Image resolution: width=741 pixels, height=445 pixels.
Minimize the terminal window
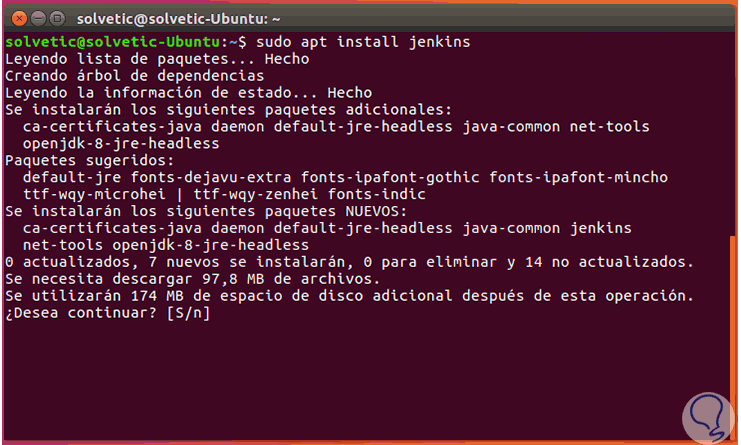pyautogui.click(x=38, y=19)
